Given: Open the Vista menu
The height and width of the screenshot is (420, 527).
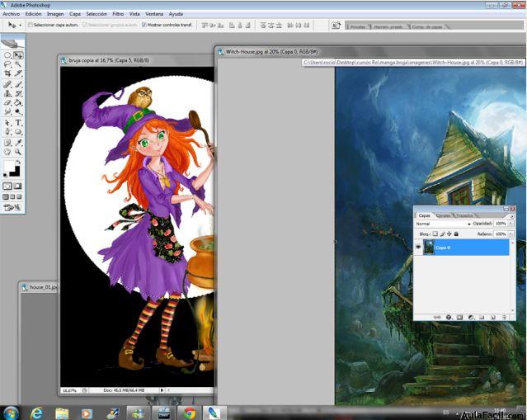Looking at the screenshot, I should click(x=134, y=14).
